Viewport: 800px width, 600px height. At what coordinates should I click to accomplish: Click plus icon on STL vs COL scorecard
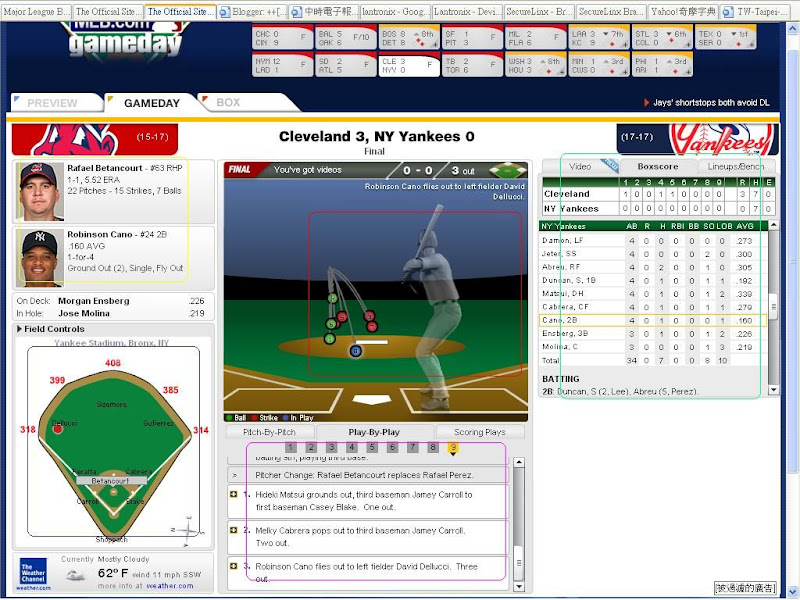[688, 45]
